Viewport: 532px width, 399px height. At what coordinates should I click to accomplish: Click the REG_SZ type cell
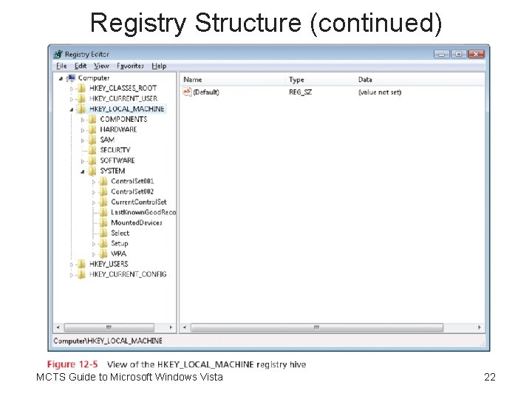click(300, 92)
